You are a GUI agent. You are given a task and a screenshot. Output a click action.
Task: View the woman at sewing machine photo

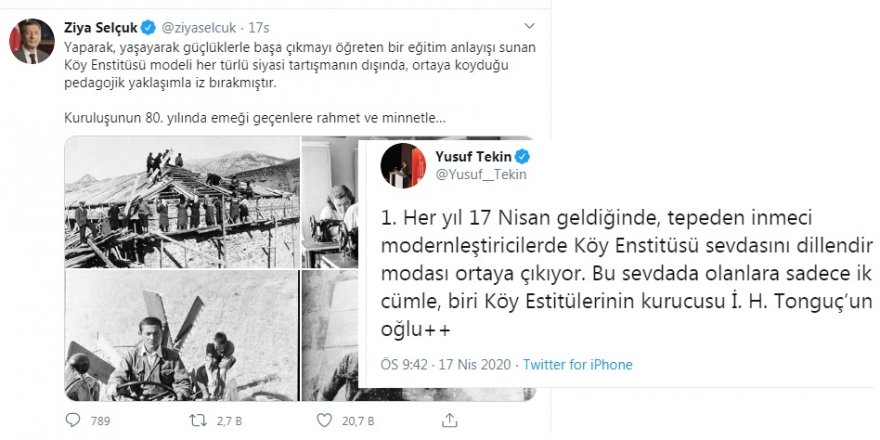coord(330,202)
